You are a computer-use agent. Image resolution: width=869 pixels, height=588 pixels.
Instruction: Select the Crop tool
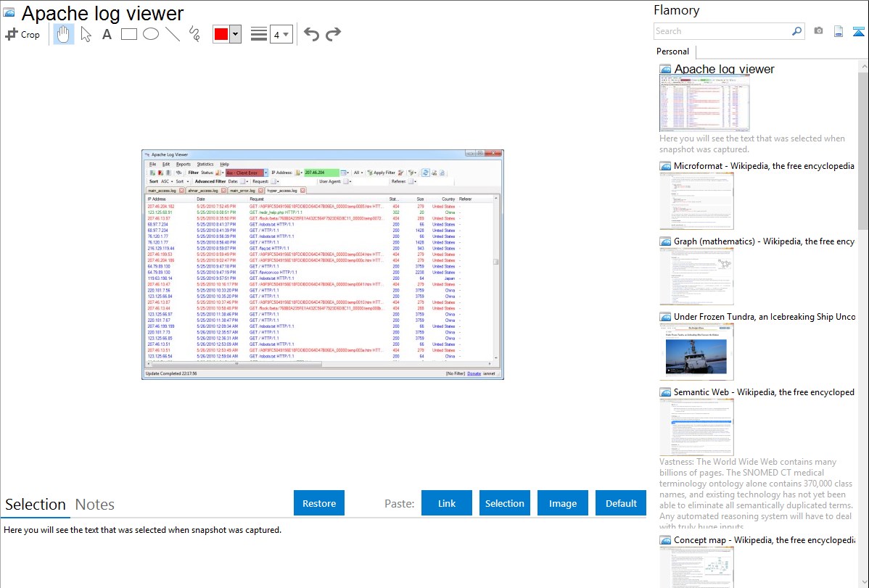[x=22, y=34]
